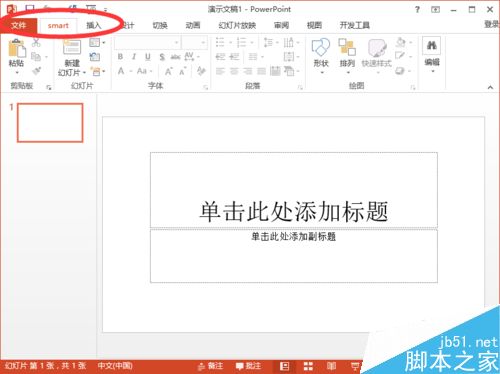Viewport: 500px width, 374px height.
Task: Click the Increase List Level icon
Action: 234,57
